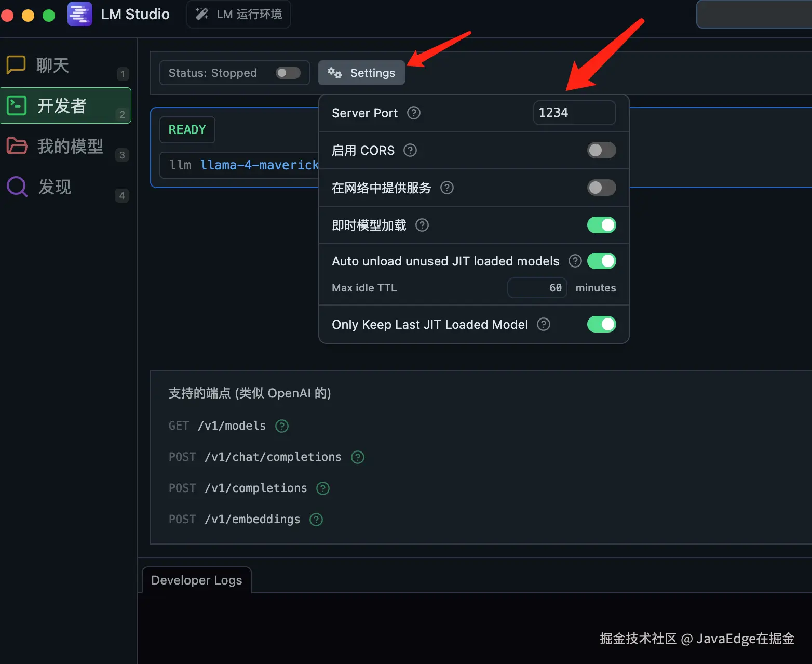Screen dimensions: 812x664
Task: Enable the 启用 CORS switch
Action: tap(601, 150)
